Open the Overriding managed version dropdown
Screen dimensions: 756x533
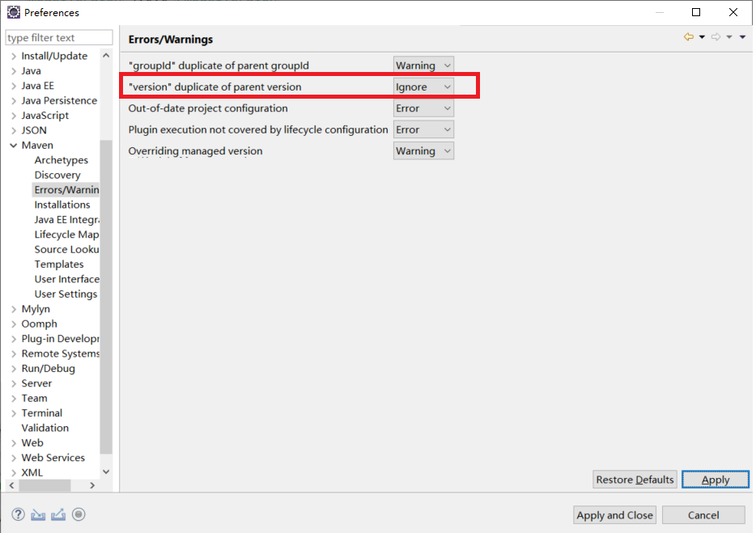coord(423,151)
